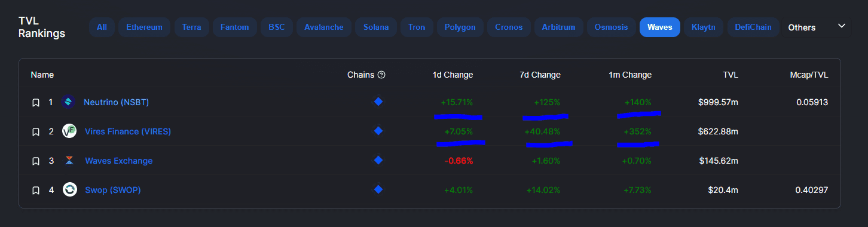This screenshot has height=227, width=868.
Task: Open the Waves Exchange link
Action: click(118, 161)
